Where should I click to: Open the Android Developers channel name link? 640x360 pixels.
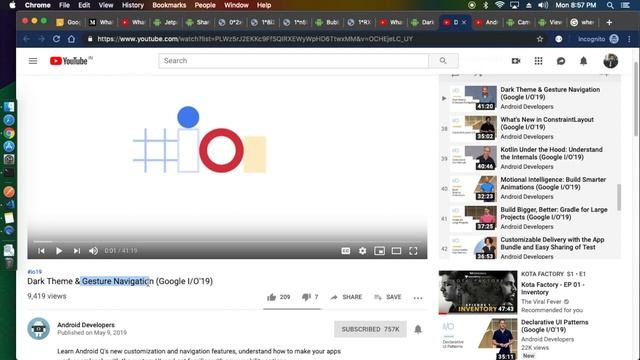pyautogui.click(x=86, y=325)
